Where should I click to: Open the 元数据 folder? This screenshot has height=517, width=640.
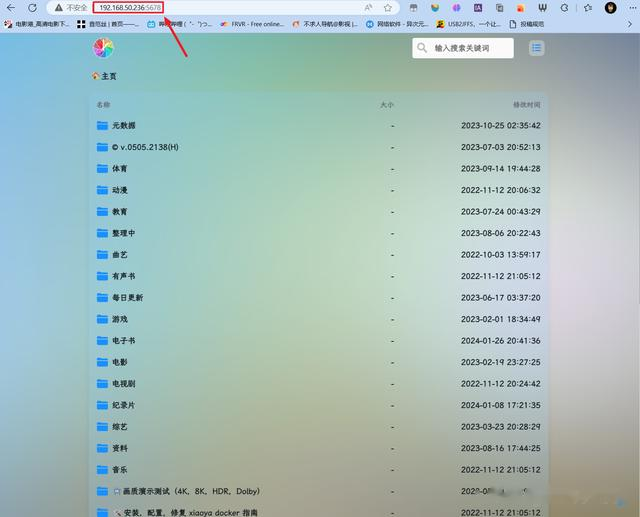coord(318,125)
